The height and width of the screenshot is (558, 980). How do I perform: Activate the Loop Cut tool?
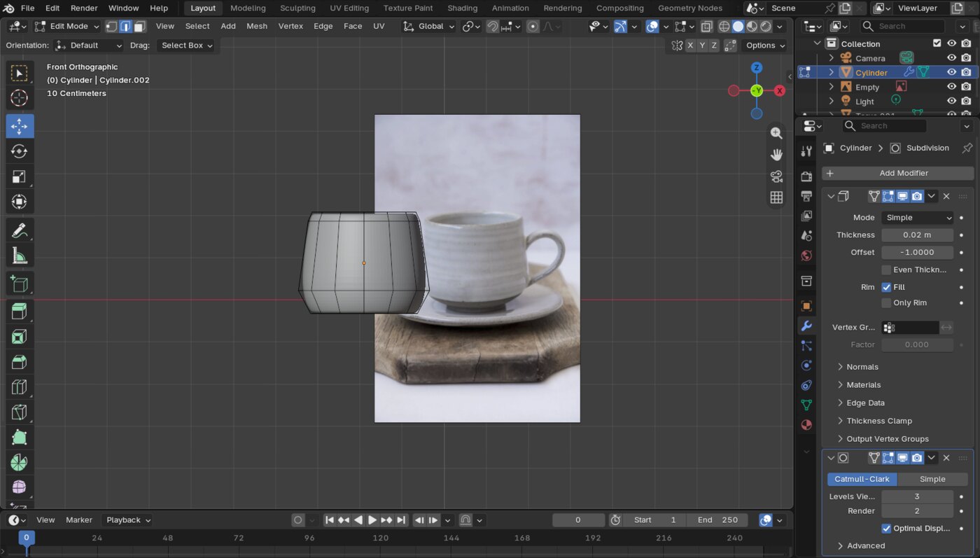20,387
